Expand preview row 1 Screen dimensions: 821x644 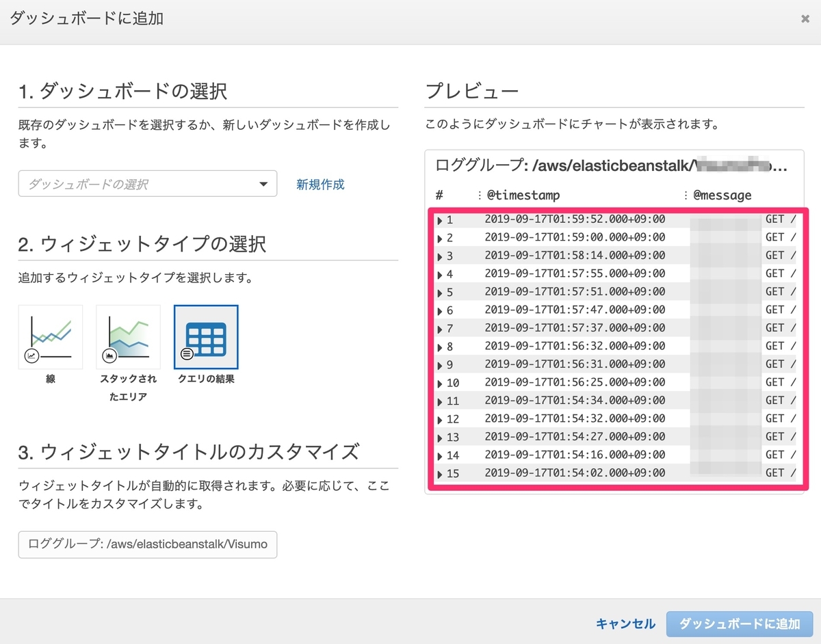[440, 220]
